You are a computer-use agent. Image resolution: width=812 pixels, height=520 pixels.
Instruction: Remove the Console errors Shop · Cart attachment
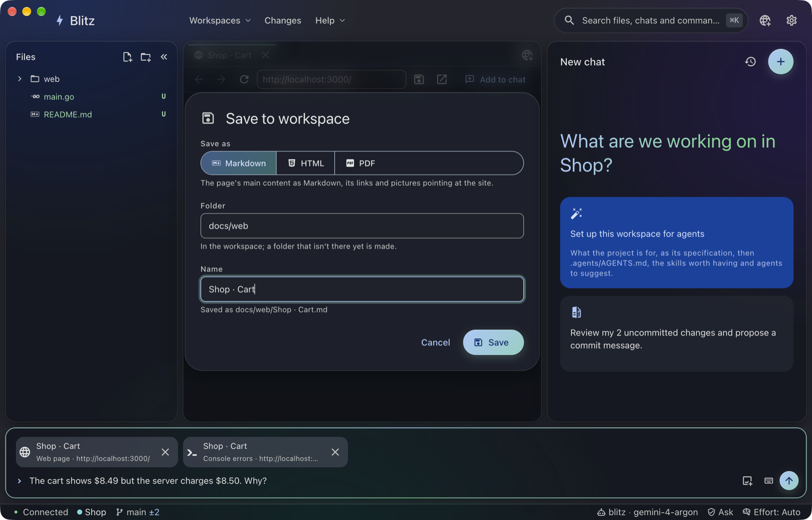click(335, 452)
